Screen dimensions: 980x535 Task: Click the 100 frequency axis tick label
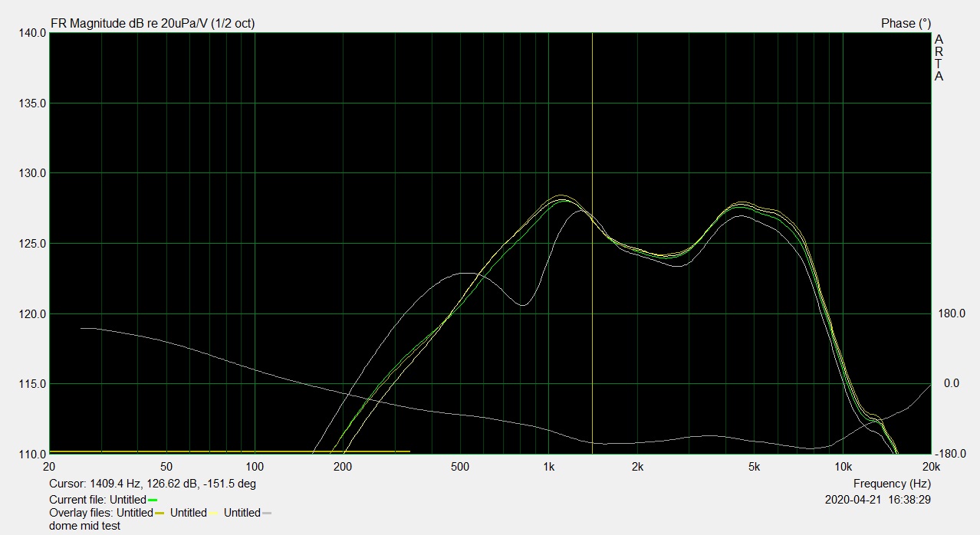pos(255,467)
